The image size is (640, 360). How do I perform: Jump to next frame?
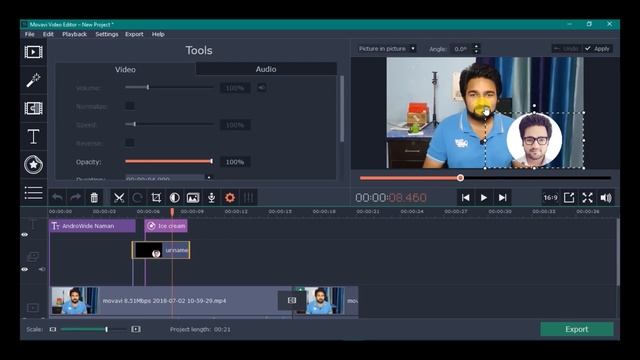coord(502,198)
